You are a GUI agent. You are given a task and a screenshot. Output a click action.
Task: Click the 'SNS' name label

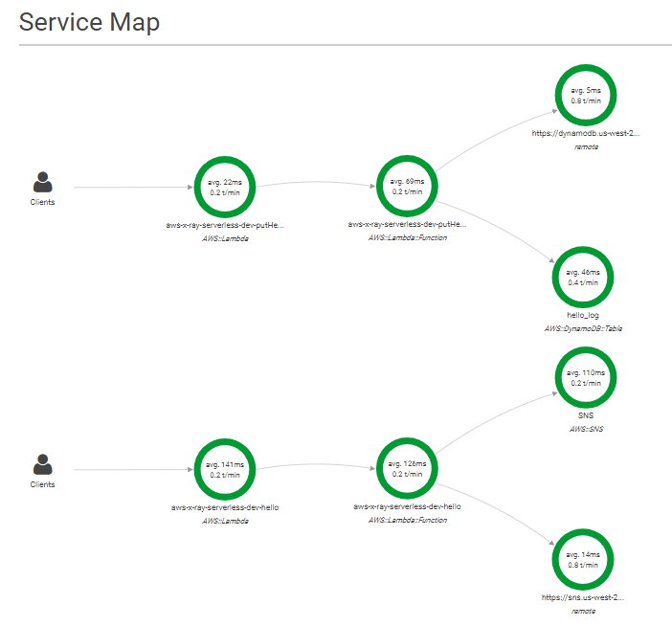586,415
